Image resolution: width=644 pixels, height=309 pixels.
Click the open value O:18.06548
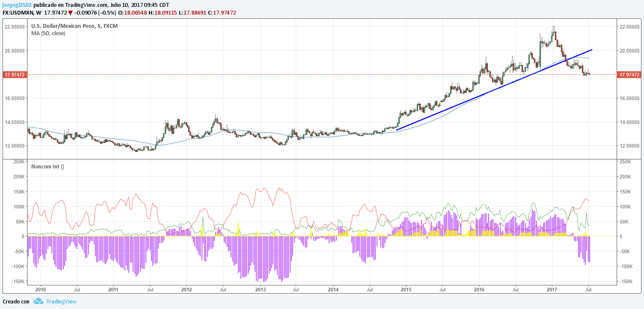point(133,12)
